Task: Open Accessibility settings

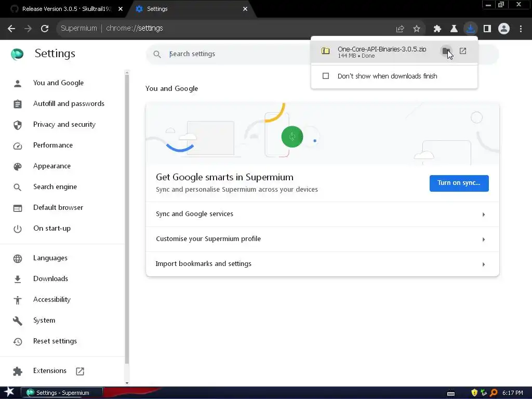Action: (x=52, y=300)
